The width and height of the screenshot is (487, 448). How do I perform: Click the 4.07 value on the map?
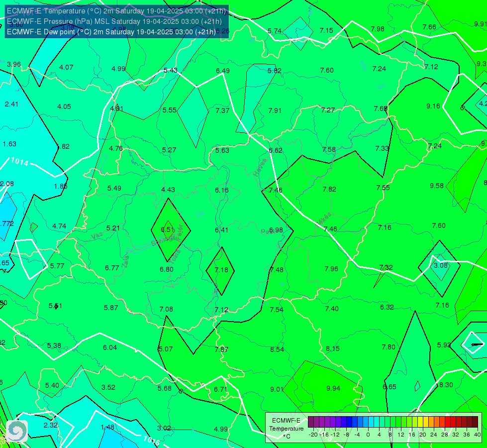[x=66, y=67]
